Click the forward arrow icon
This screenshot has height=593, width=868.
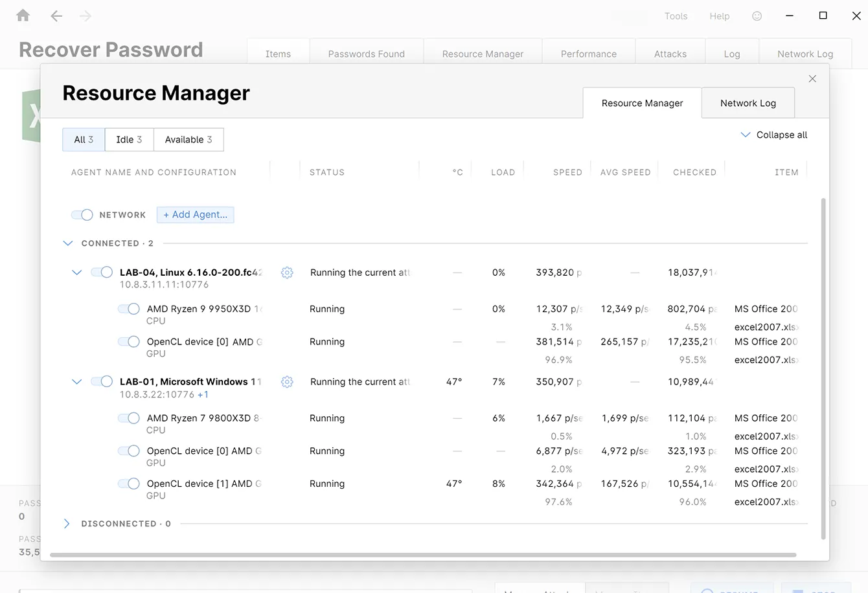pyautogui.click(x=86, y=16)
